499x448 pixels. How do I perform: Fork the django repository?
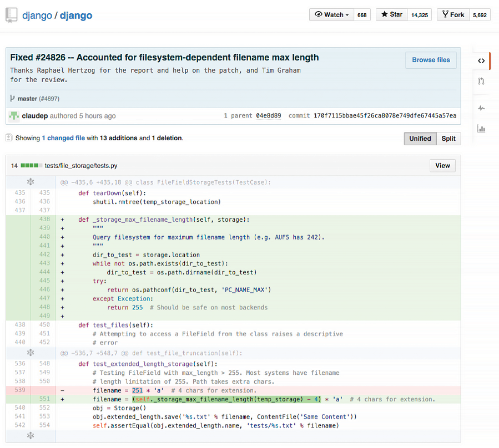[453, 15]
